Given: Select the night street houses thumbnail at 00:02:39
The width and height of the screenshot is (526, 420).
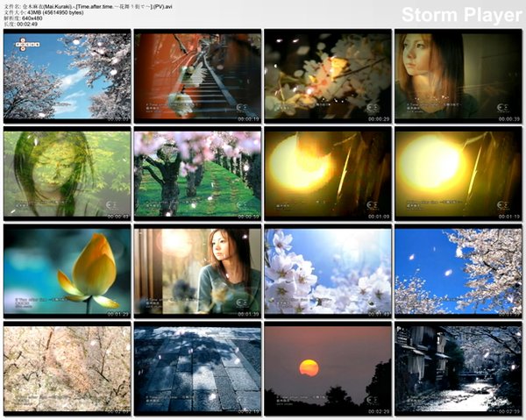Looking at the screenshot, I should coord(458,369).
